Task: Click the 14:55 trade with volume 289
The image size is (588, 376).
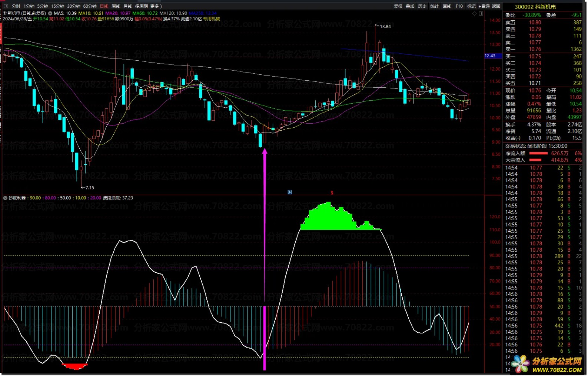Action: 543,256
